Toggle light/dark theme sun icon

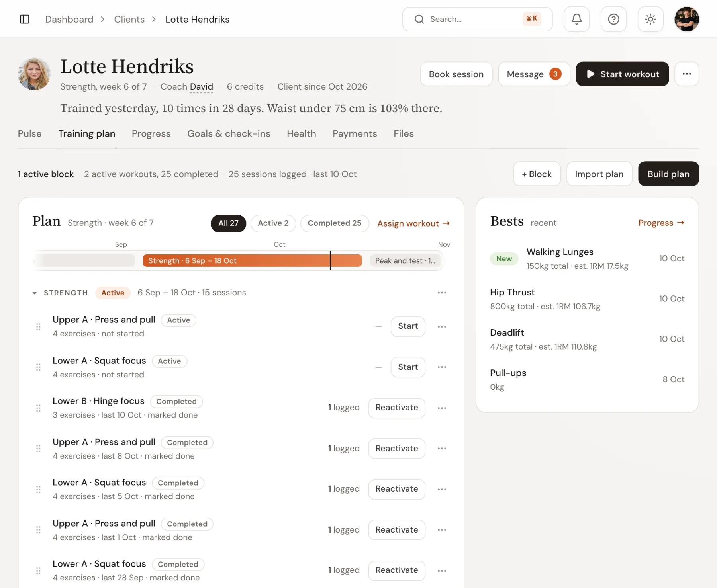(650, 19)
